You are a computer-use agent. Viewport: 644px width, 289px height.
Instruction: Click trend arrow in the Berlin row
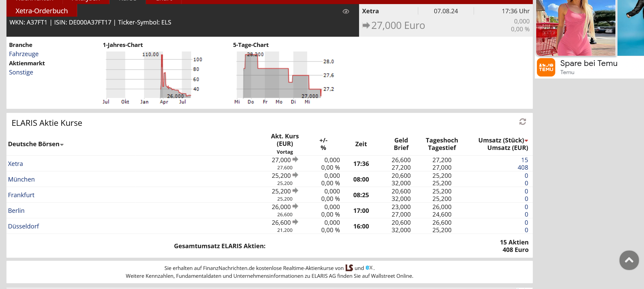click(x=295, y=206)
